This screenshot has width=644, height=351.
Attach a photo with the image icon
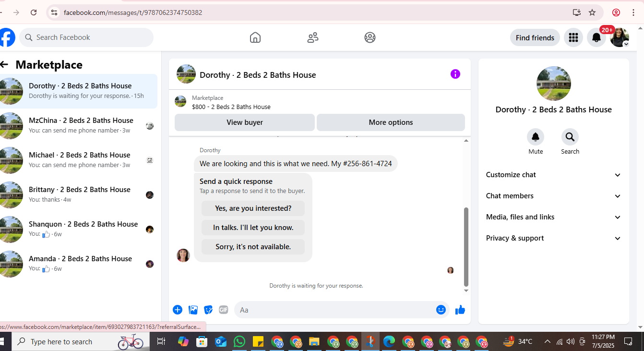point(193,310)
